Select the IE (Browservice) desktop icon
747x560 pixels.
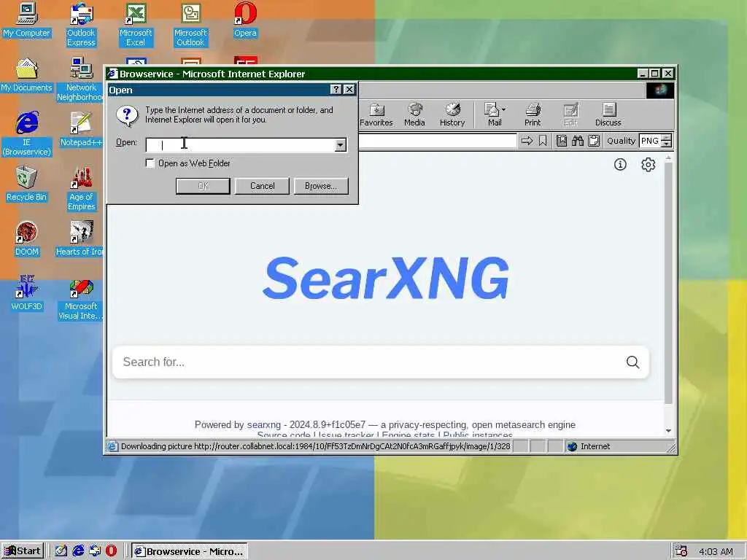click(27, 134)
